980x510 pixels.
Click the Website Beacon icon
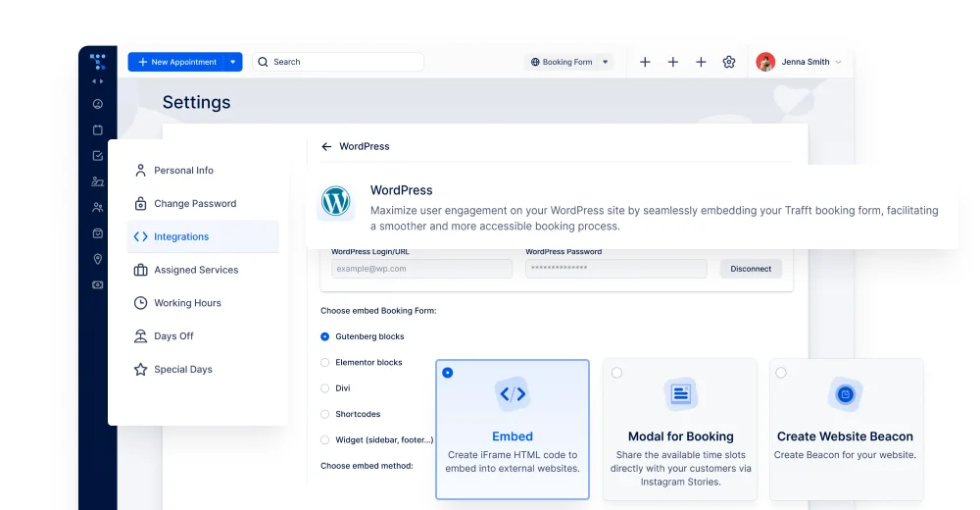[x=845, y=394]
